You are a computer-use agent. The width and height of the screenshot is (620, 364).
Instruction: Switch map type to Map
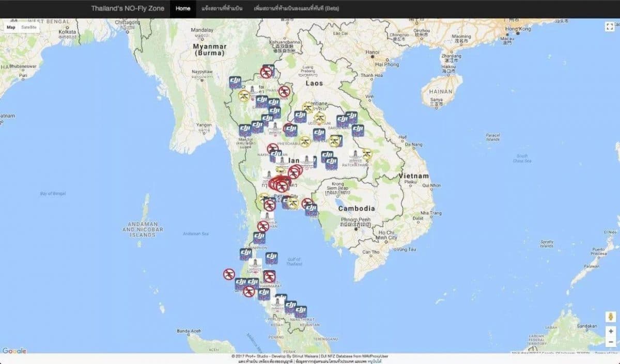pos(11,27)
